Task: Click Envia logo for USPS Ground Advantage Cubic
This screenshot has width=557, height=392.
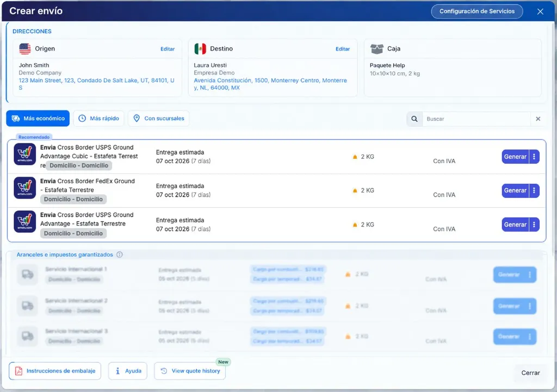Action: click(25, 154)
